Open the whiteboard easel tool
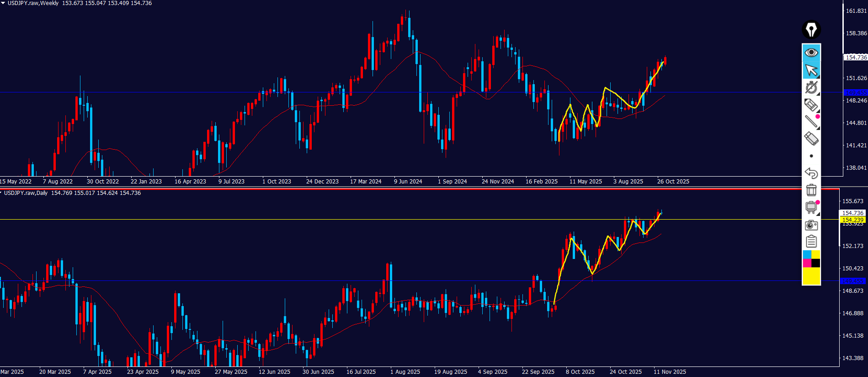The width and height of the screenshot is (868, 377). click(811, 207)
